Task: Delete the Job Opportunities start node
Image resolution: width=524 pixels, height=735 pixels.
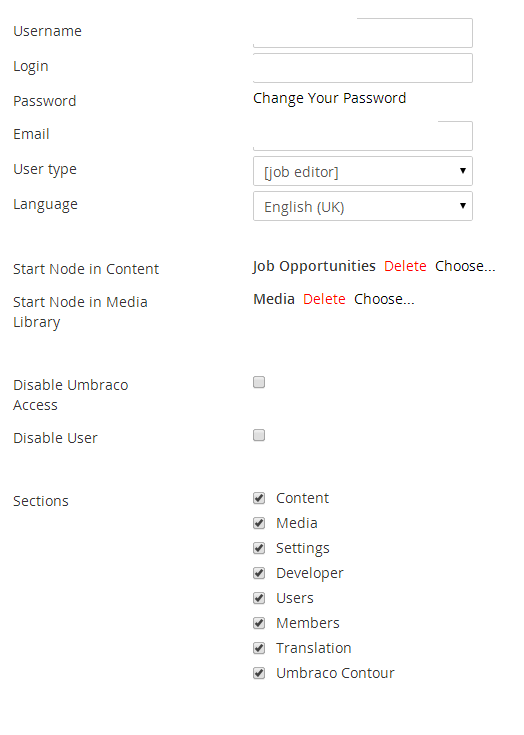Action: tap(405, 266)
